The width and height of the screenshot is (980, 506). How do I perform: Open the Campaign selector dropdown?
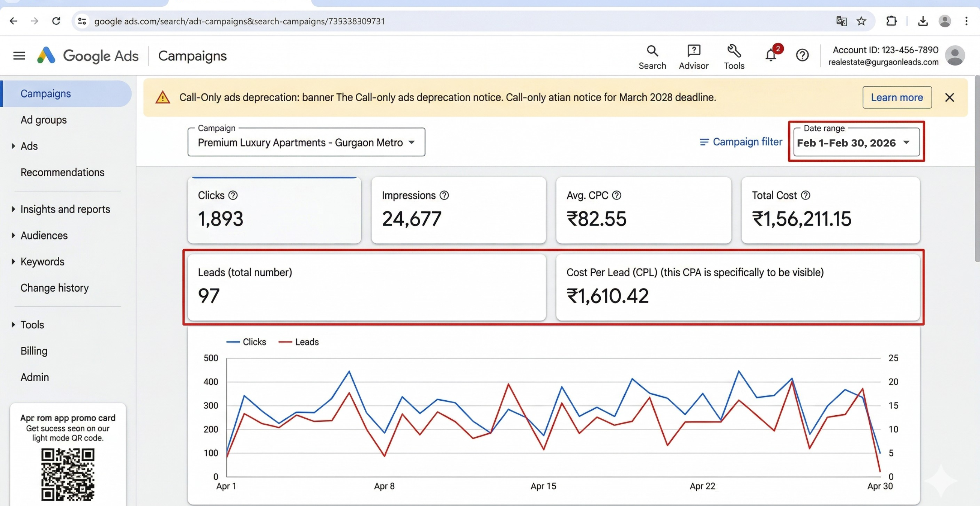pos(412,142)
